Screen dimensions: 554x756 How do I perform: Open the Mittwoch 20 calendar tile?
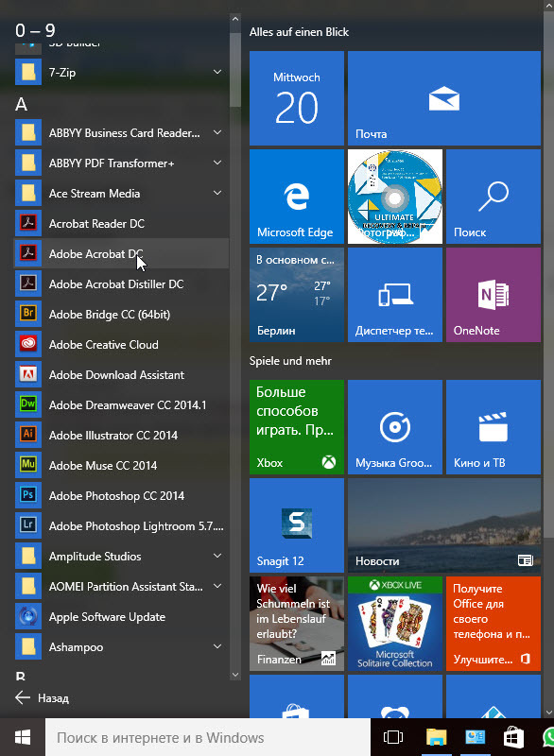click(297, 98)
